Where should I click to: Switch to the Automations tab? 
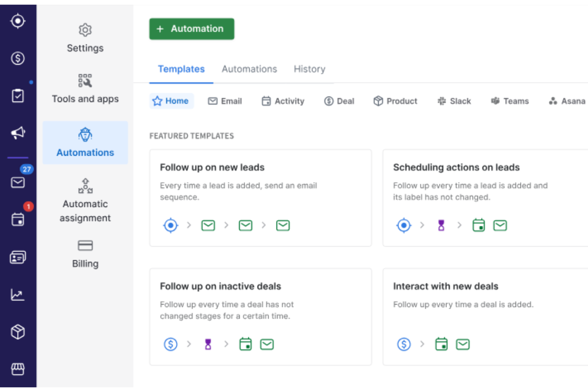pos(249,69)
